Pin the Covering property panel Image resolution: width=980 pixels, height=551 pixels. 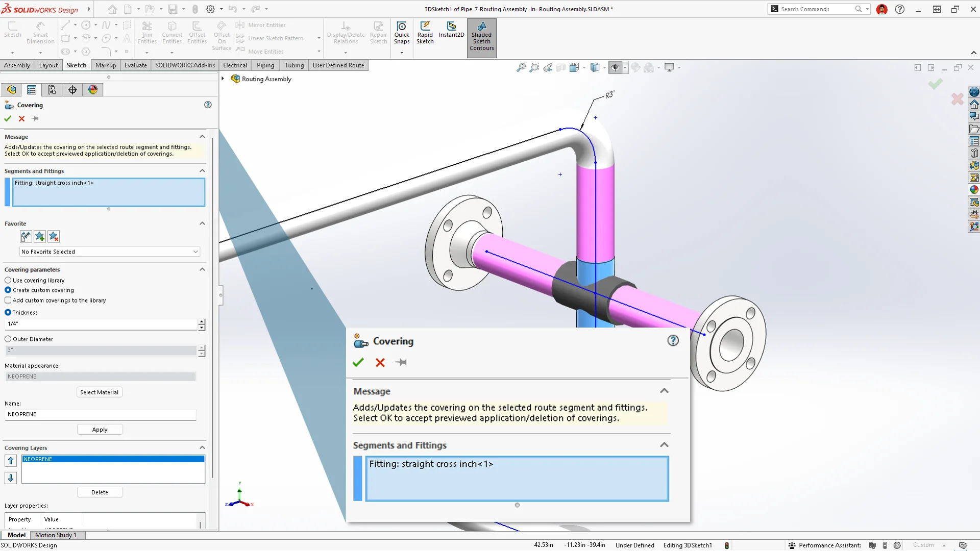pyautogui.click(x=35, y=118)
